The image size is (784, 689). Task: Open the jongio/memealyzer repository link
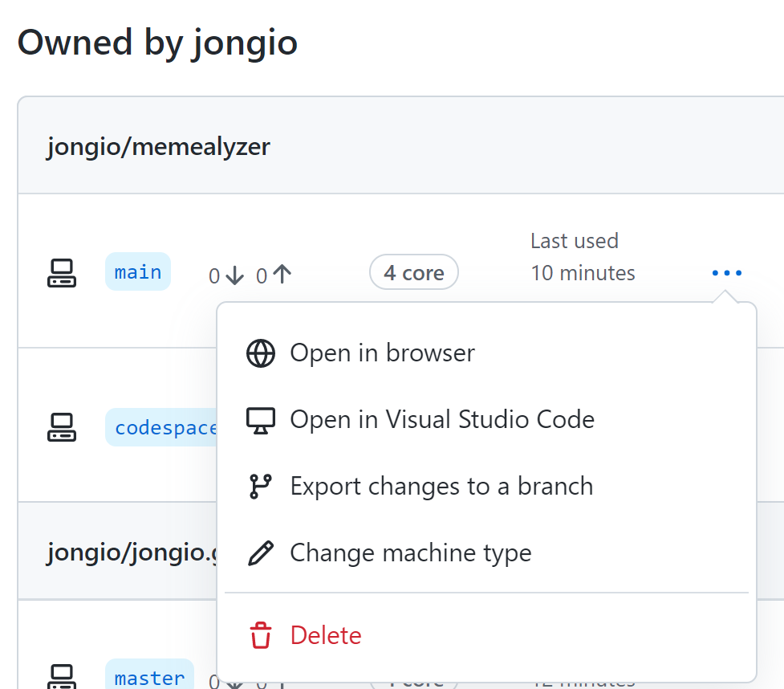pos(157,146)
